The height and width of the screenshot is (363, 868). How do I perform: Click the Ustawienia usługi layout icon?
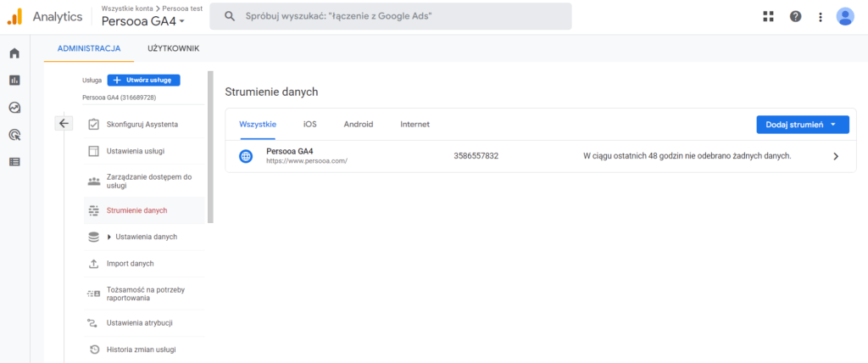pyautogui.click(x=93, y=151)
